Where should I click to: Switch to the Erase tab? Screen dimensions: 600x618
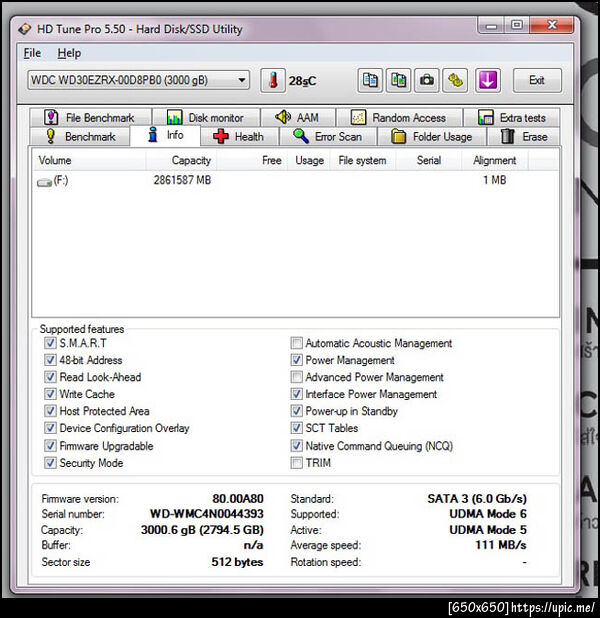point(524,136)
